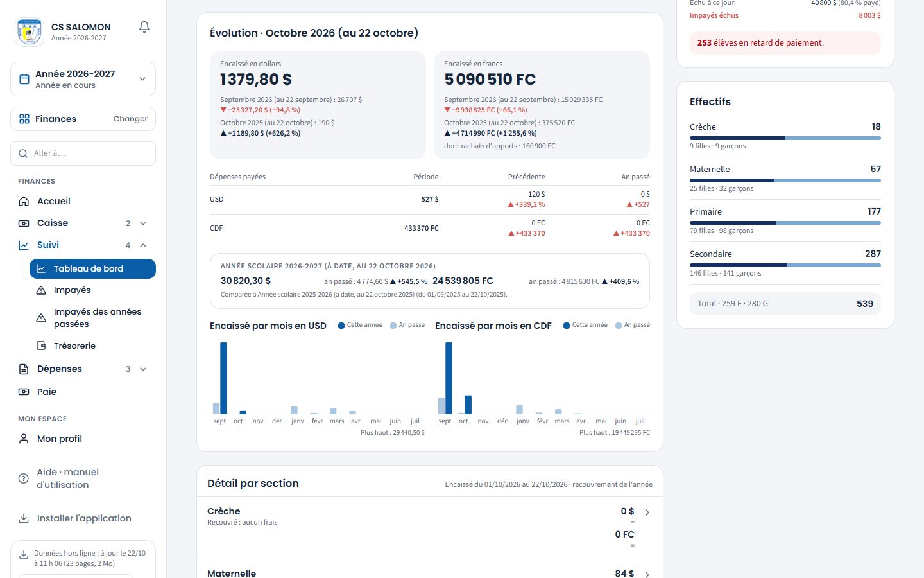Click the offline data download icon
The image size is (924, 578).
click(24, 555)
